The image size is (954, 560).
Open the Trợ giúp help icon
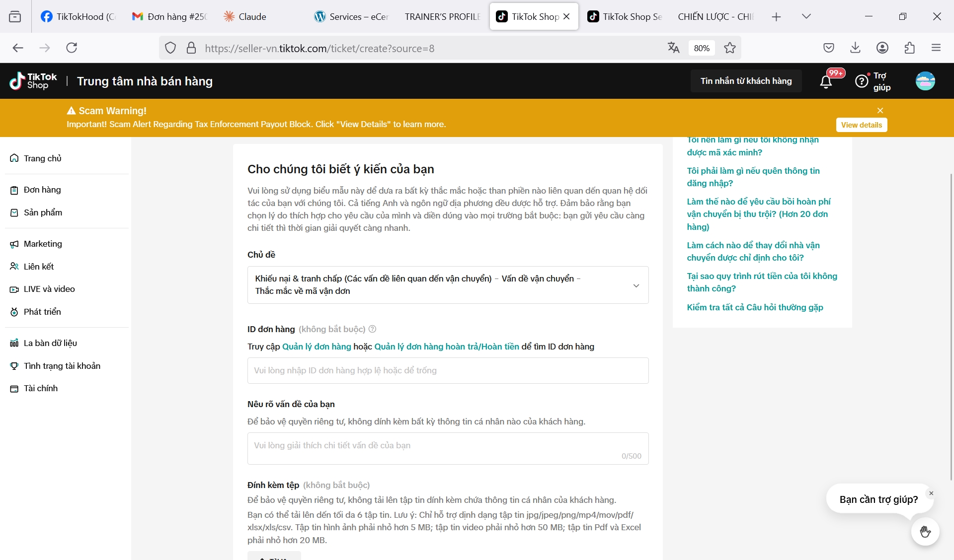[x=862, y=81]
